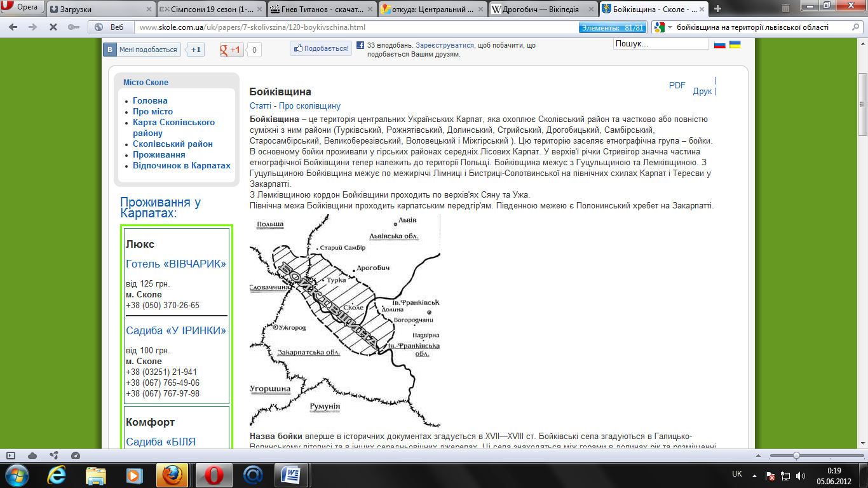Image resolution: width=868 pixels, height=488 pixels.
Task: Click the Google +1 button
Action: 231,50
